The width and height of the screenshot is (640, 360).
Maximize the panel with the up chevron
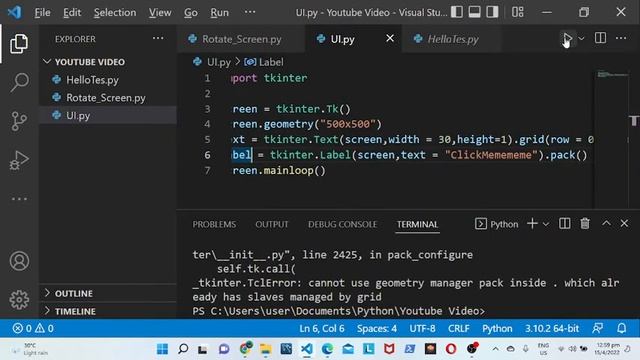[606, 223]
